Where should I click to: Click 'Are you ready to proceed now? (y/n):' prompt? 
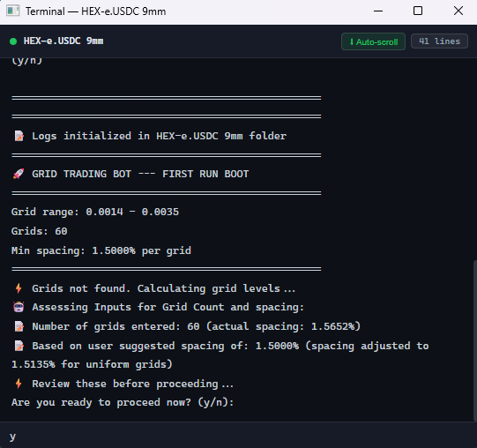point(123,402)
